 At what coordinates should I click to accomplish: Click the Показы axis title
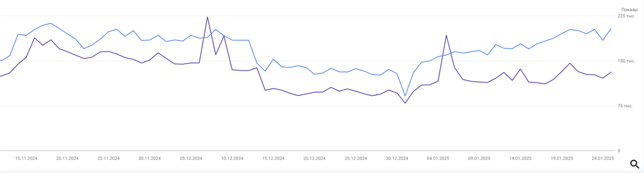(x=629, y=9)
